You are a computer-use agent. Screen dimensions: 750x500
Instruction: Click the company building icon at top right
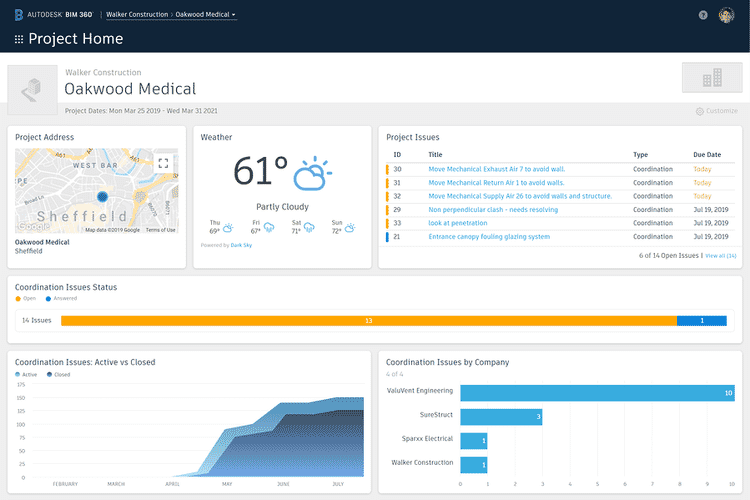pyautogui.click(x=711, y=78)
